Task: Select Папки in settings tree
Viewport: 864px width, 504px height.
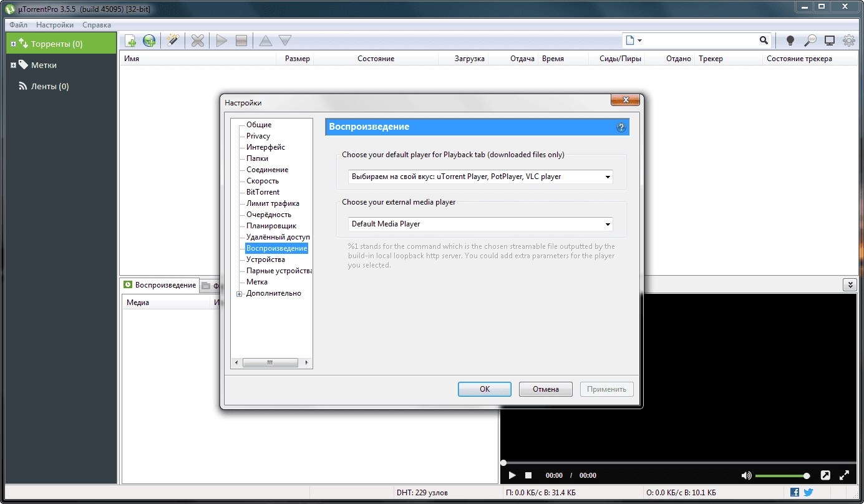Action: click(x=257, y=158)
